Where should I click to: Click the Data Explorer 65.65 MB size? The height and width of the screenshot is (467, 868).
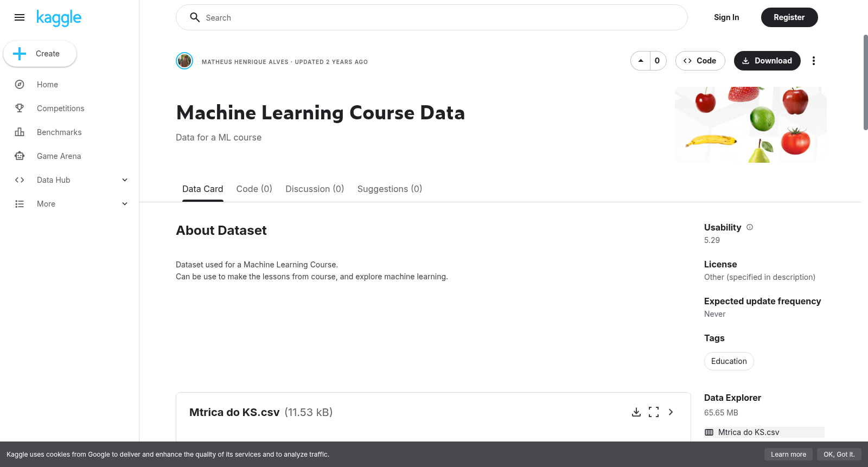click(x=721, y=413)
